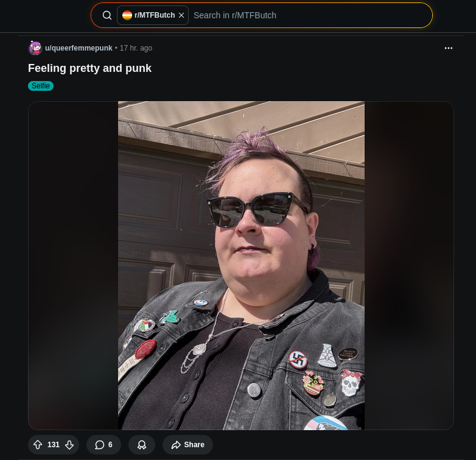Open the post's three-dot options menu
476x460 pixels.
pos(449,48)
